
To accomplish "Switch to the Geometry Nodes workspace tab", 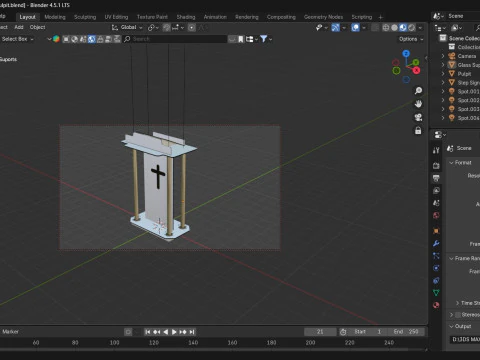I will pos(323,17).
